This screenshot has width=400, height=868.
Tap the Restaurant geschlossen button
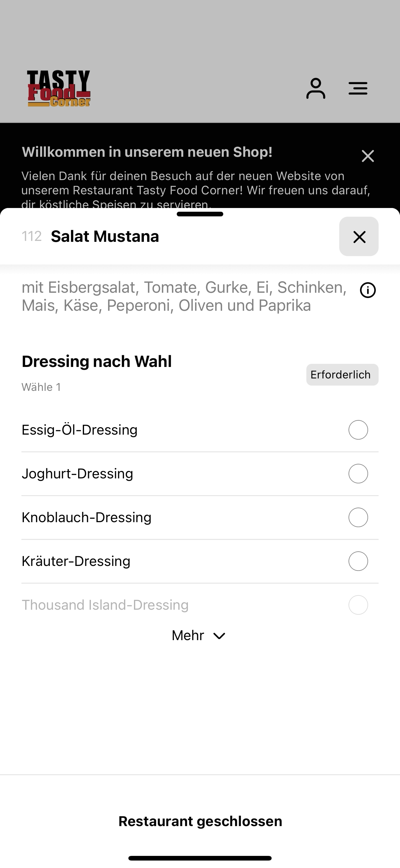point(200,821)
